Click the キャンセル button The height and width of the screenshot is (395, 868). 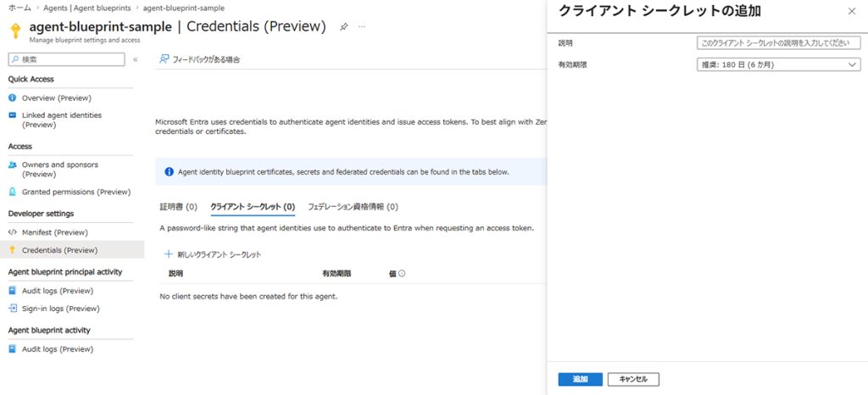(633, 379)
